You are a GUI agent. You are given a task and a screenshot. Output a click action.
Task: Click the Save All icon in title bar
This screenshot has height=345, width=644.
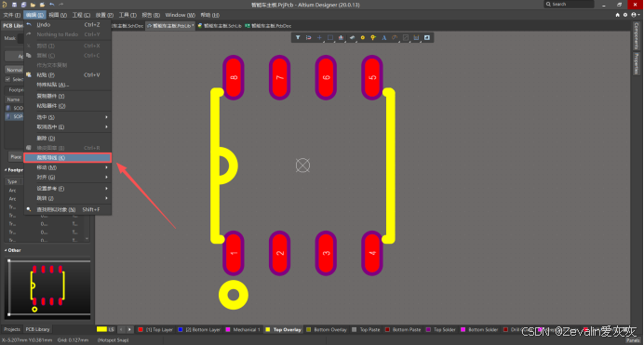[23, 5]
